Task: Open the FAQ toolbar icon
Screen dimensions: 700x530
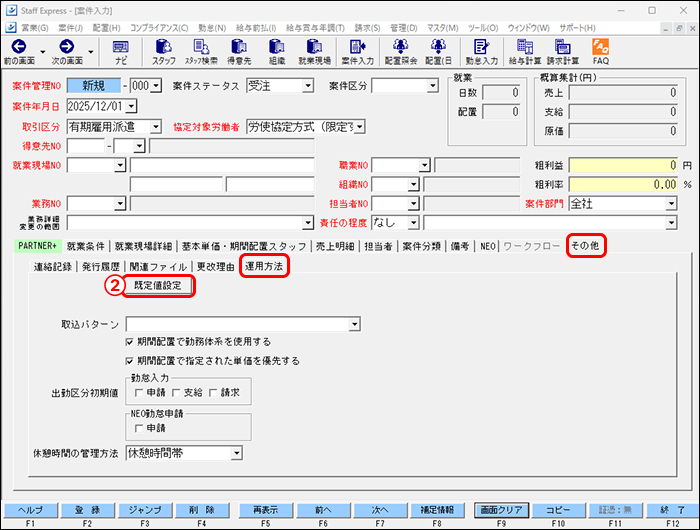Action: pos(600,52)
